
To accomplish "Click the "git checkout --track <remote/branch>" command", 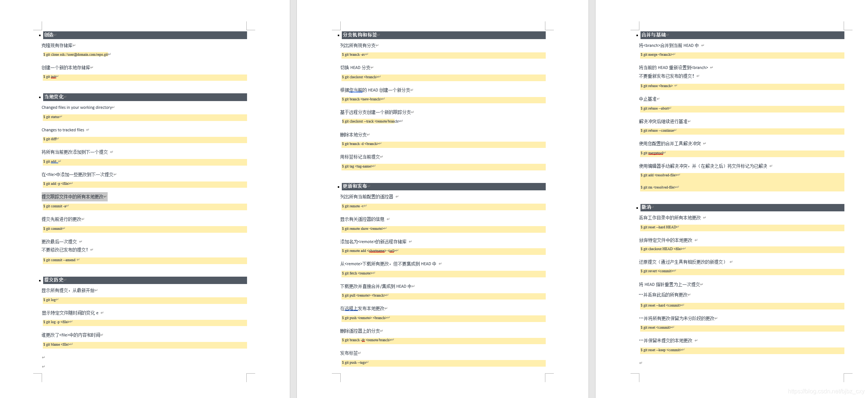I will tap(372, 121).
